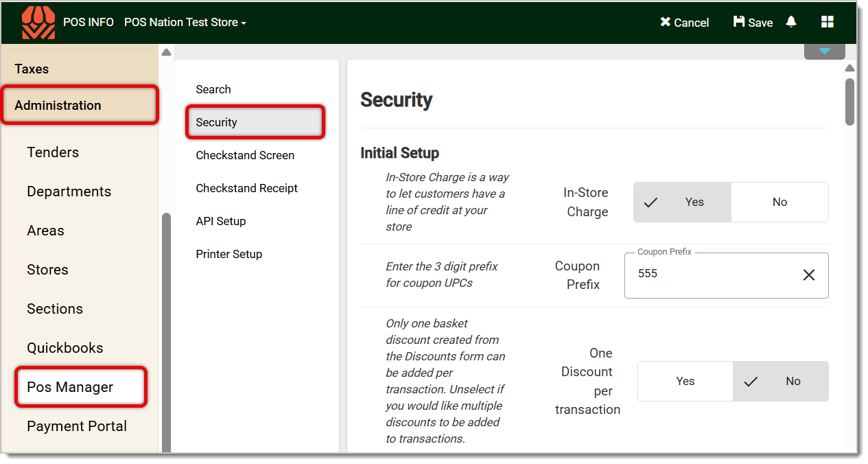Screen dimensions: 868x464
Task: Click the POS INFO title text
Action: (89, 22)
